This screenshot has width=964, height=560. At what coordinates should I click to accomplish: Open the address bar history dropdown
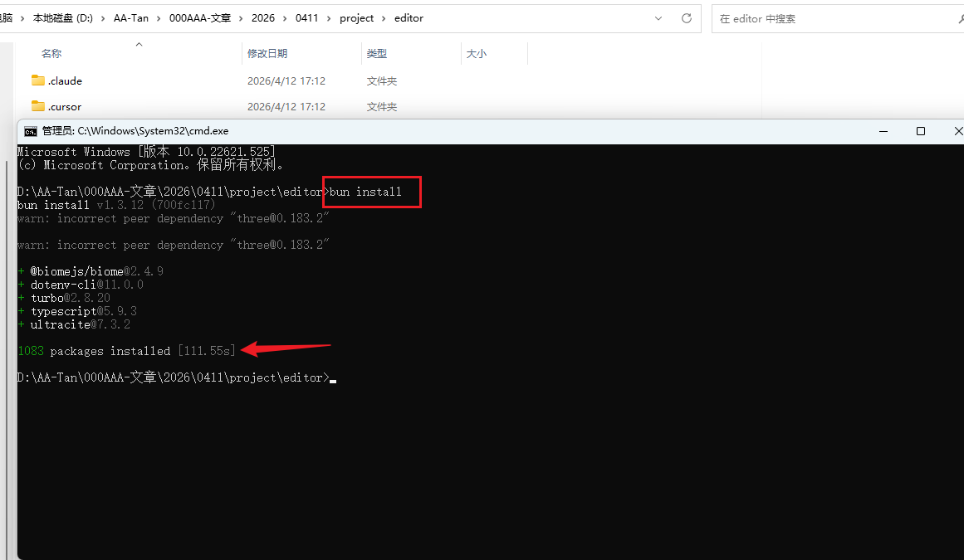click(658, 18)
